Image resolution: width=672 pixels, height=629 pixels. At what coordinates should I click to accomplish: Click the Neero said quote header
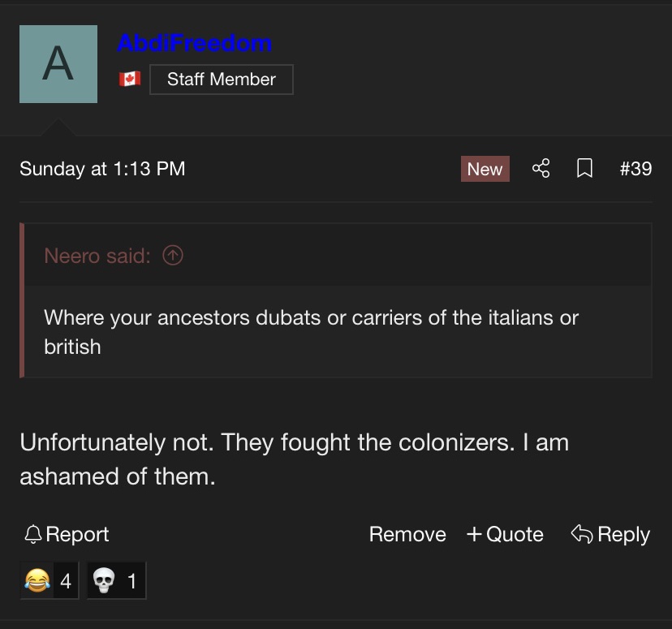pos(97,256)
